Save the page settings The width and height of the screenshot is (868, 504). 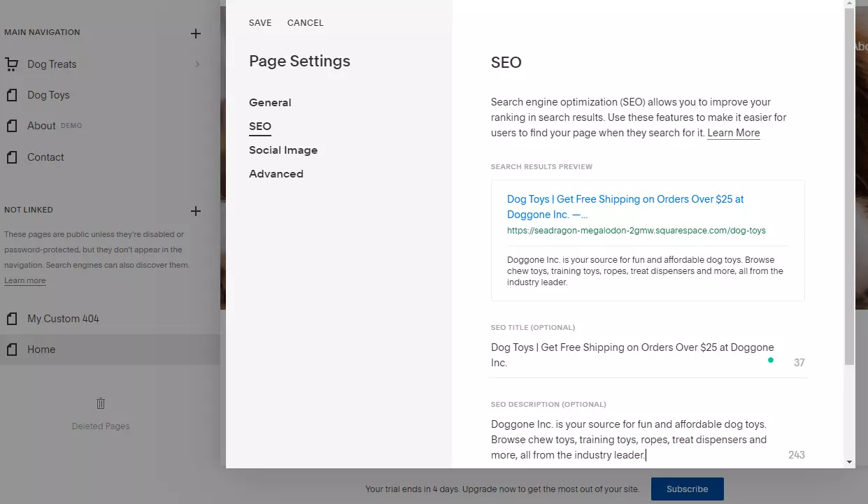click(260, 23)
